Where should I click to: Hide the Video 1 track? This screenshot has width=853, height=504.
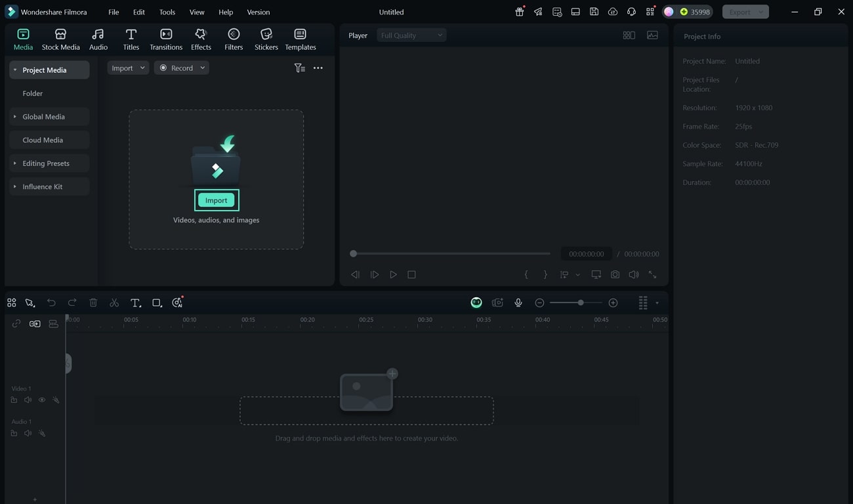pos(42,400)
